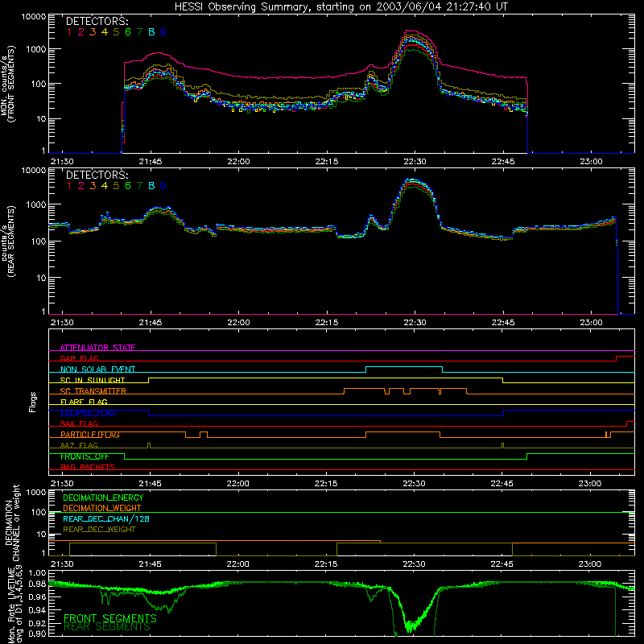The width and height of the screenshot is (644, 644).
Task: Click the NON_SOLAR_EVENT raised step in Flags plot
Action: [x=404, y=367]
